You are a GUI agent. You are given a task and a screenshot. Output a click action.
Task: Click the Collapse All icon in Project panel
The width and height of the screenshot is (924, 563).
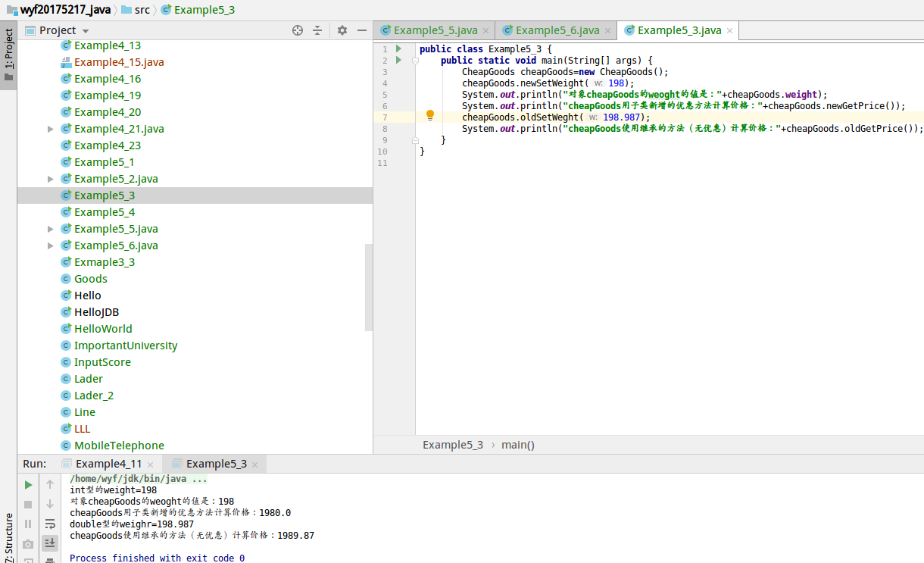317,30
